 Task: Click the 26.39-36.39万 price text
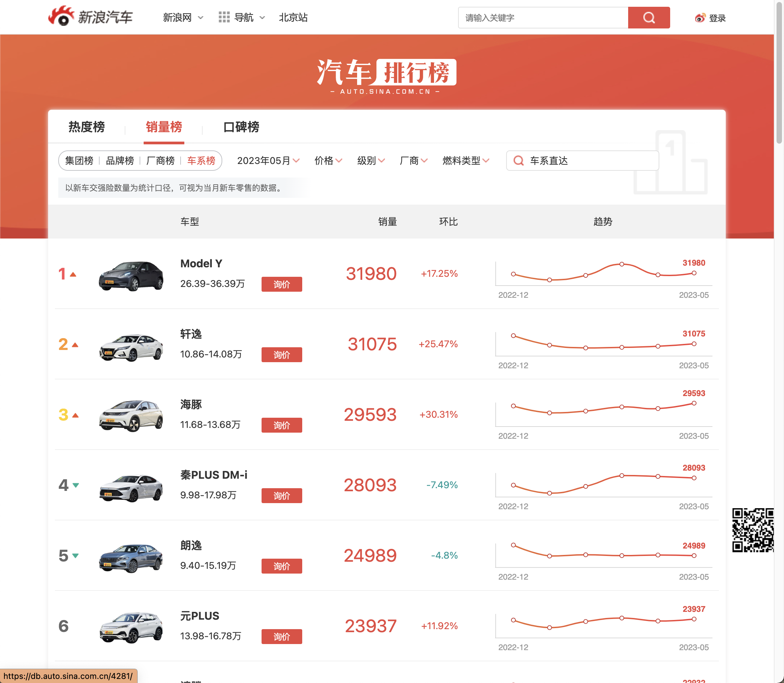(212, 284)
